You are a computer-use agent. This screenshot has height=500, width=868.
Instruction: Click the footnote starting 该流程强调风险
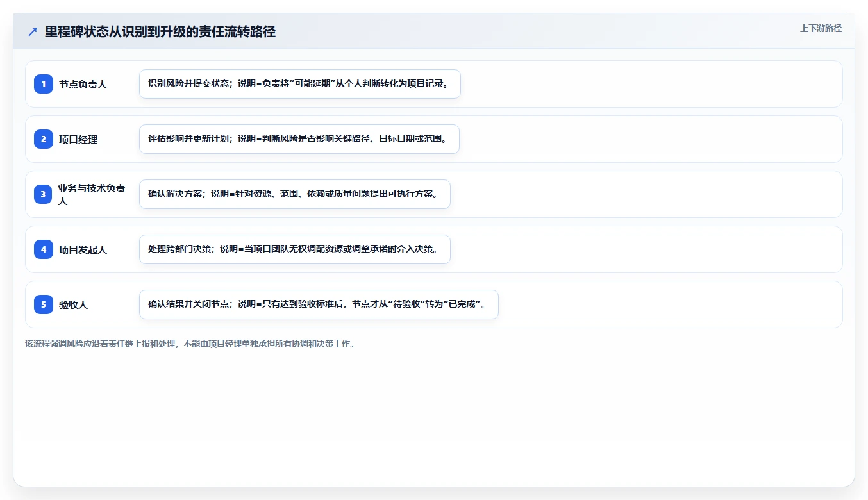click(x=190, y=344)
